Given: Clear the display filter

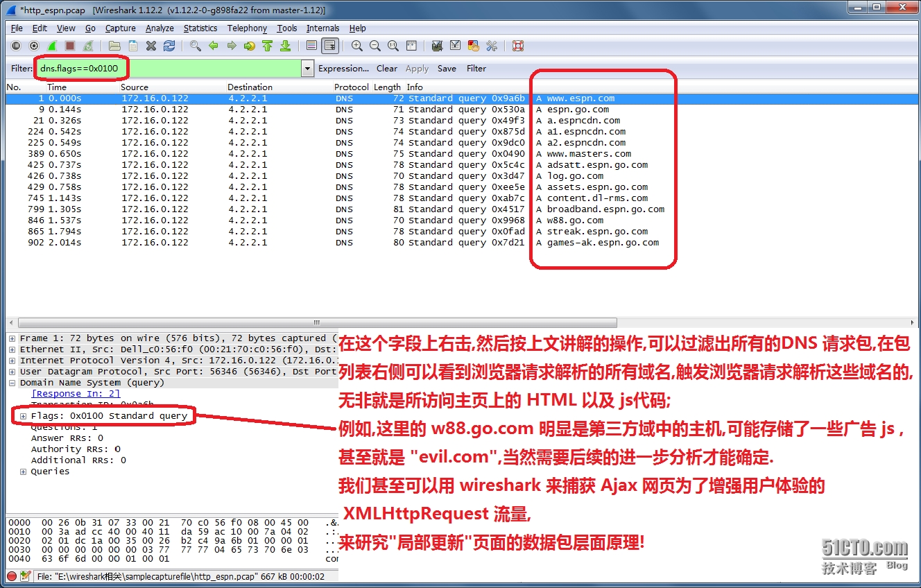Looking at the screenshot, I should pyautogui.click(x=387, y=69).
